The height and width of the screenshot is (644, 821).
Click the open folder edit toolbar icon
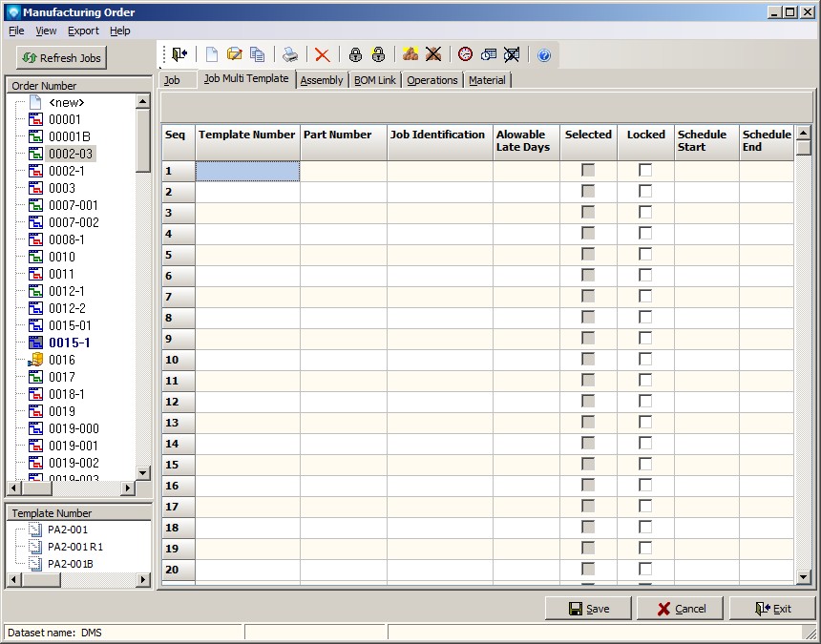234,55
